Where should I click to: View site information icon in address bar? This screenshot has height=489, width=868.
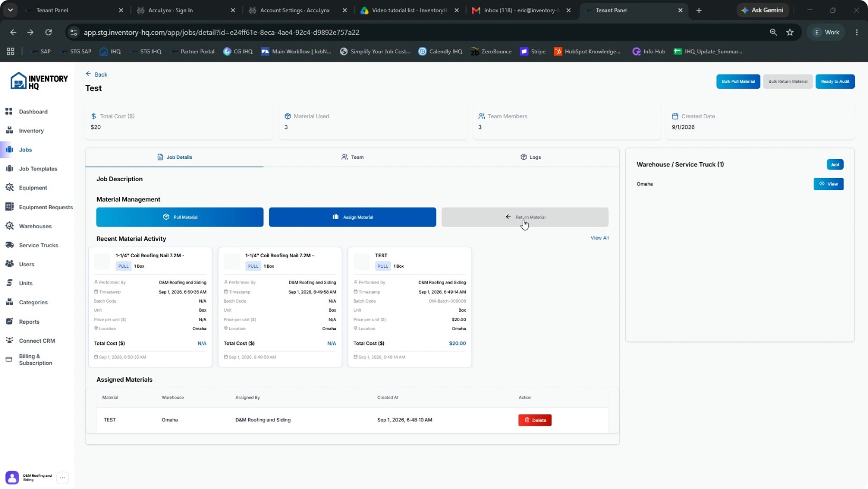[74, 32]
